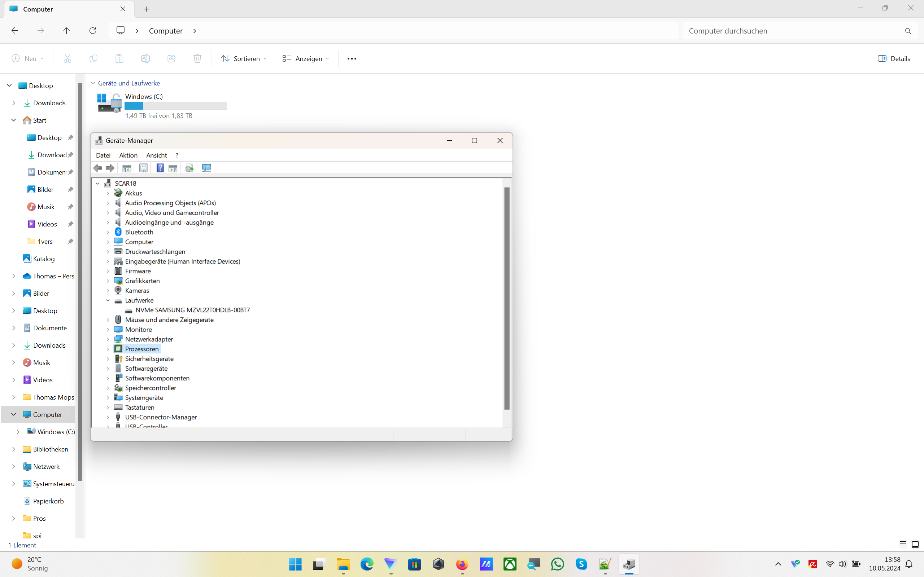The image size is (924, 577).
Task: Click Scan for hardware changes toolbar icon
Action: coord(206,168)
